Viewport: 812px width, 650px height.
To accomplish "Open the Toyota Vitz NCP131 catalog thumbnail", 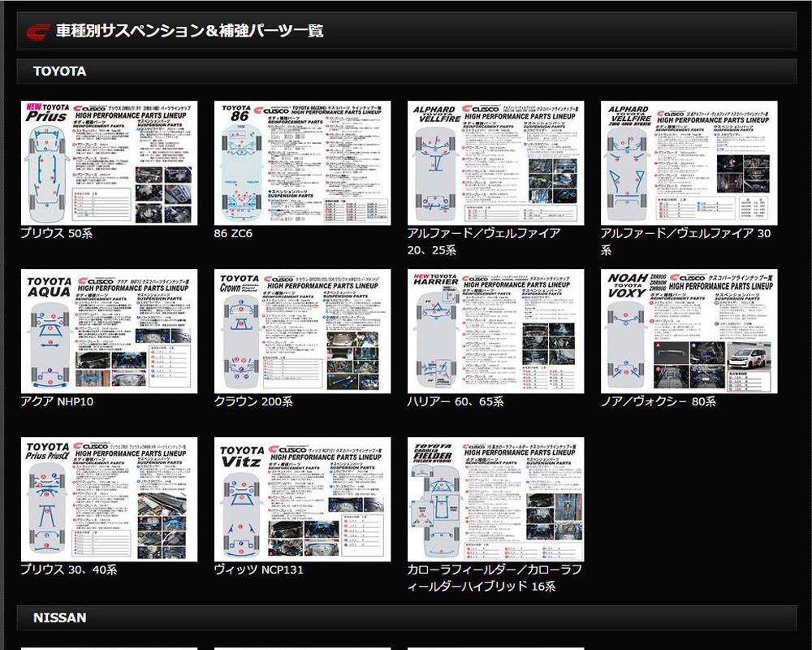I will [302, 499].
